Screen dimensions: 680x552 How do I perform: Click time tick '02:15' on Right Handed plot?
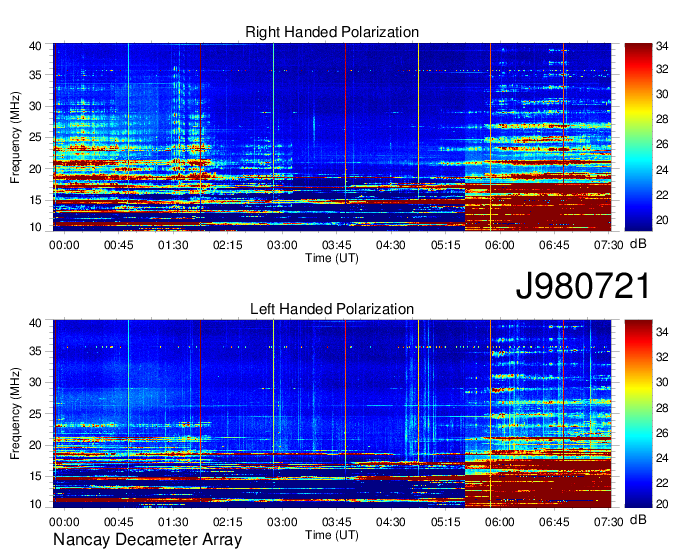228,245
